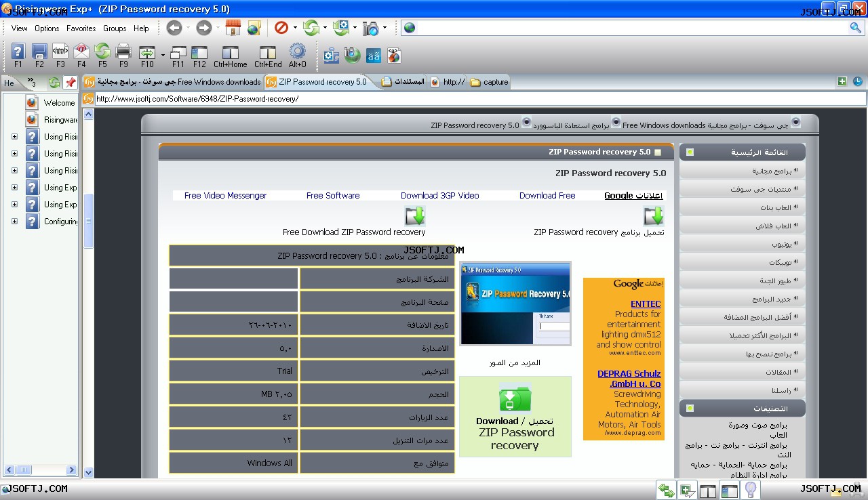The image size is (868, 500).
Task: Click the 'Free Video Messenger' ad link
Action: coord(225,196)
